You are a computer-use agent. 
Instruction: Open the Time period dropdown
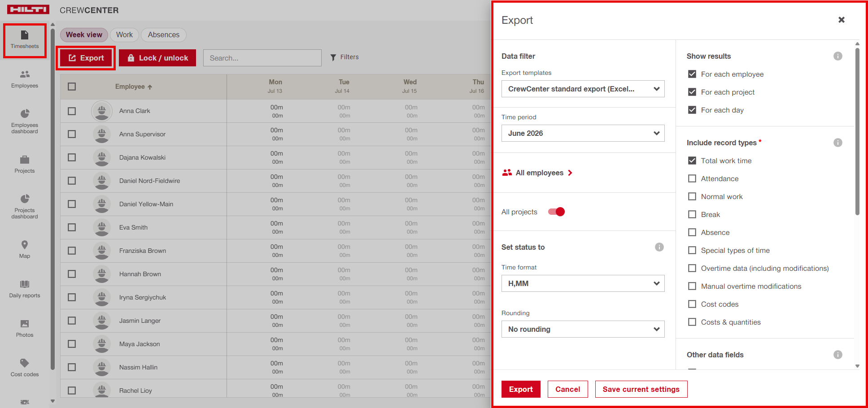tap(583, 133)
